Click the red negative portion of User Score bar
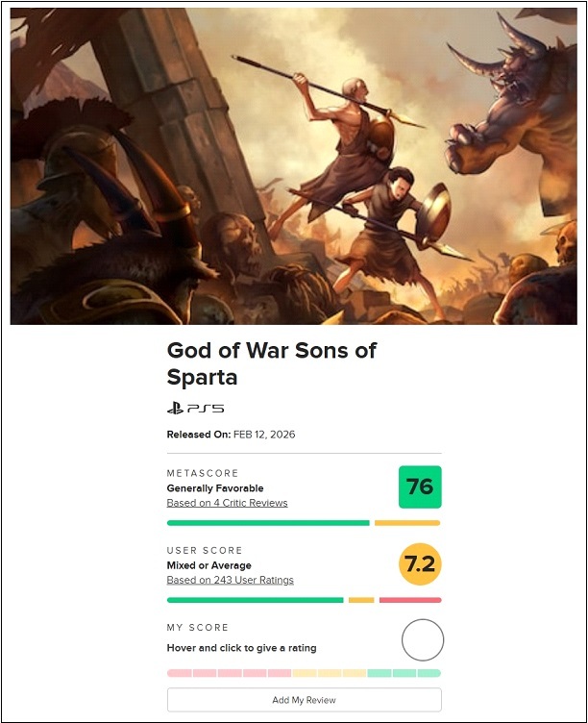588x723 pixels. pos(410,600)
